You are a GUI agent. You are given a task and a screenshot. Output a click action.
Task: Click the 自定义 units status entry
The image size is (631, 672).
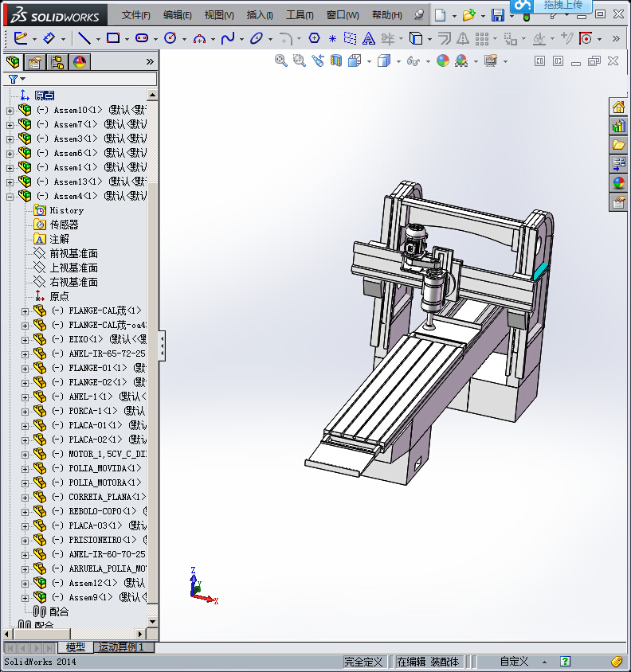coord(514,662)
